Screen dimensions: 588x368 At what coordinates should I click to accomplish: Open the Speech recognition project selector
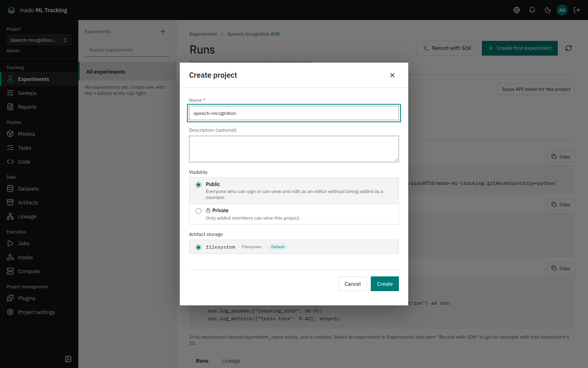tap(39, 40)
